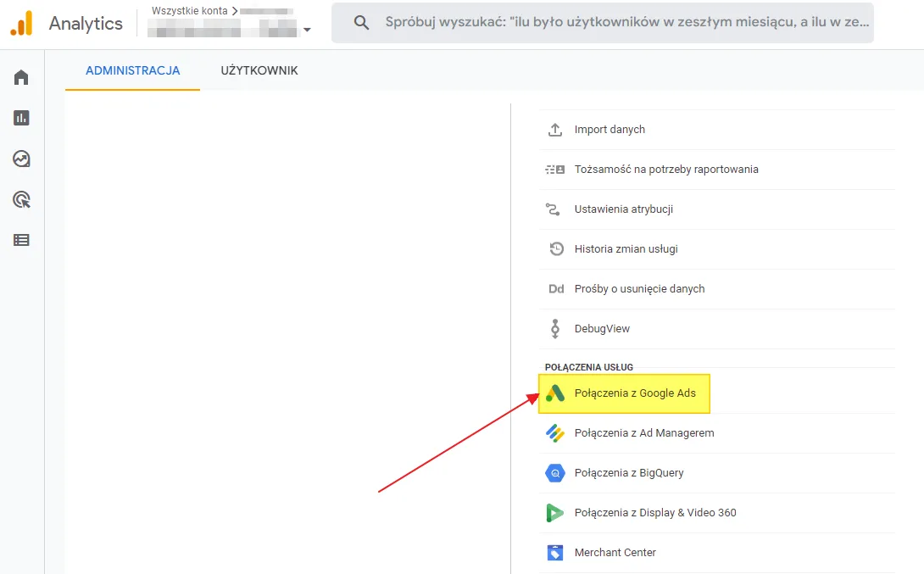This screenshot has height=574, width=924.
Task: Open the account selector dropdown arrow
Action: (x=306, y=30)
